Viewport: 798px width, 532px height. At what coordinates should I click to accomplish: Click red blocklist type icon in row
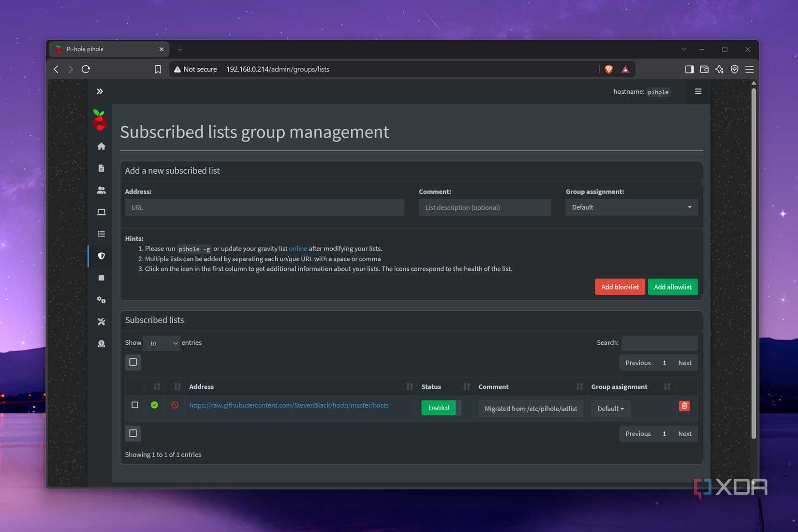click(x=175, y=405)
